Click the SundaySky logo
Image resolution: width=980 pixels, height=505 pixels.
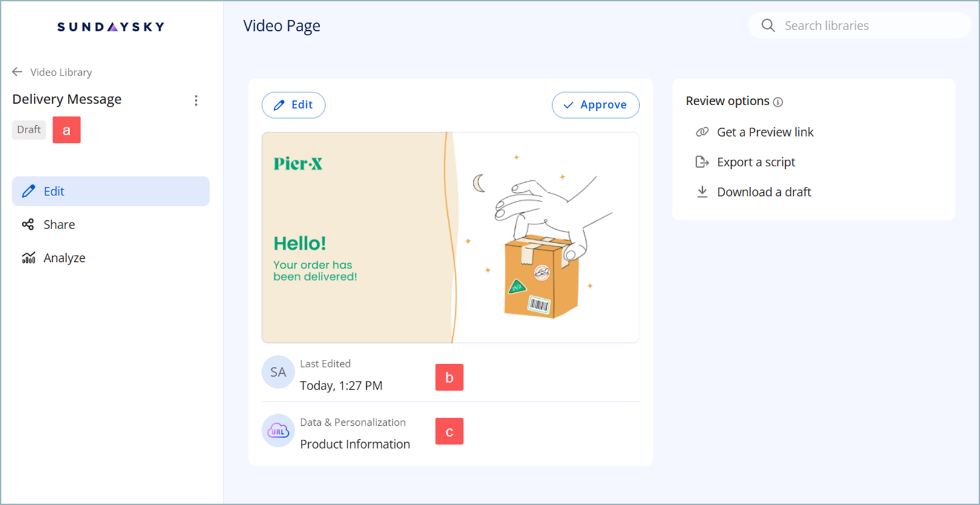(x=111, y=27)
